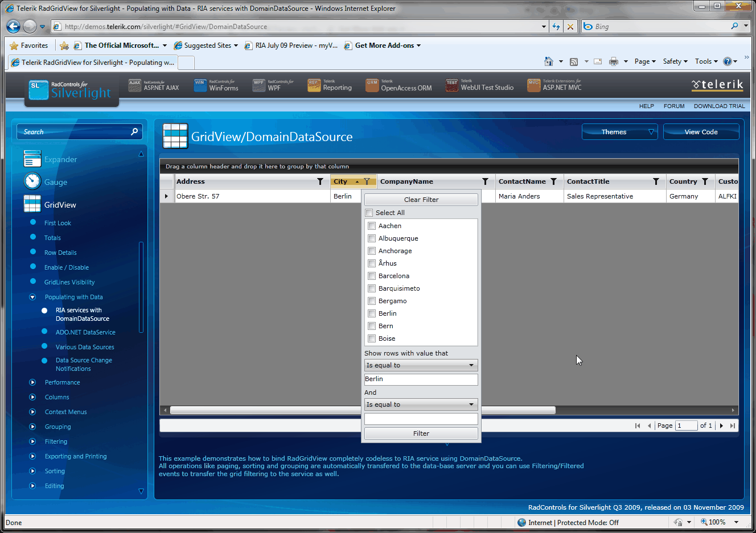756x533 pixels.
Task: Open the Themes dropdown
Action: click(x=620, y=131)
